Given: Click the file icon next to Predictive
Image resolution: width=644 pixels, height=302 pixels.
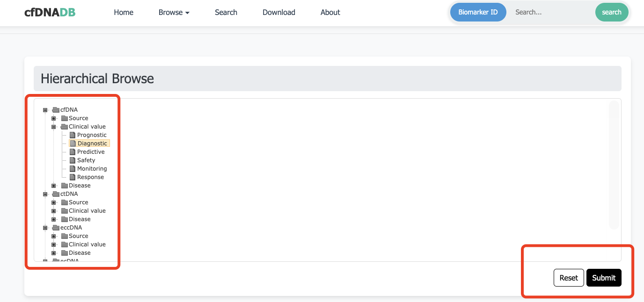Looking at the screenshot, I should coord(73,152).
